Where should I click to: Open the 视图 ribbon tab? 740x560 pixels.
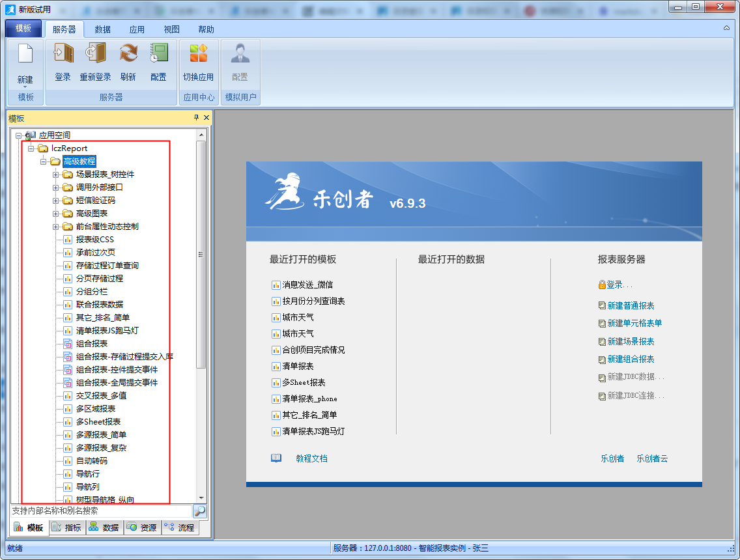pos(171,29)
